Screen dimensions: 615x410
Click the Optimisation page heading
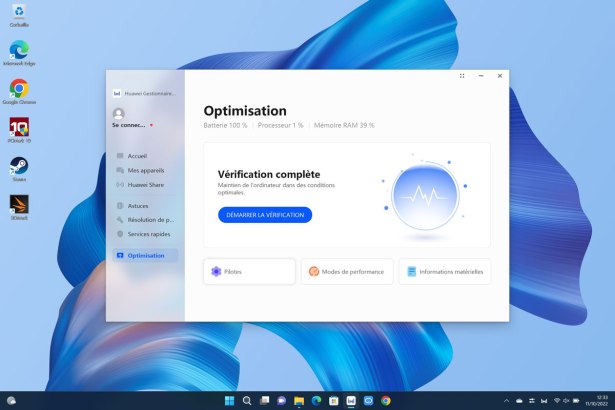pos(245,111)
